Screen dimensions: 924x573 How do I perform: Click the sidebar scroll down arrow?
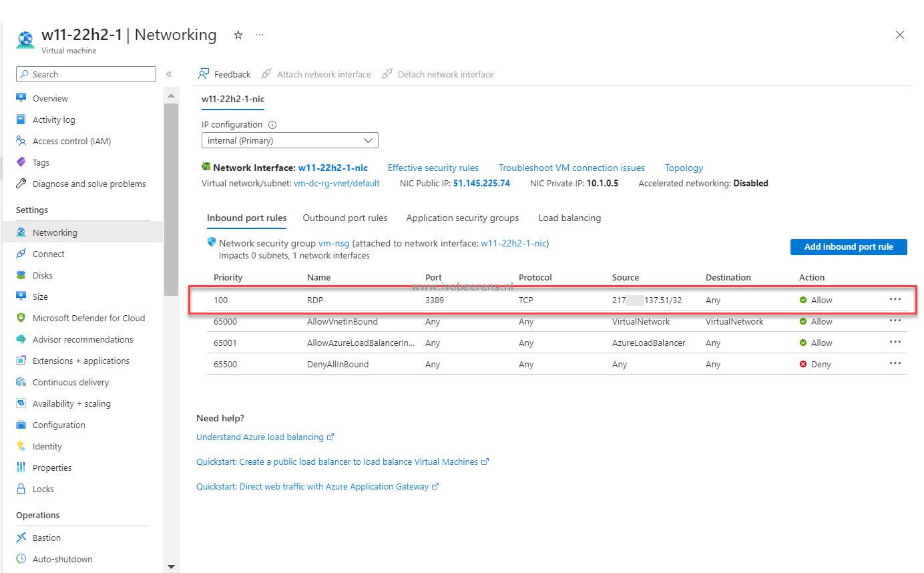(171, 567)
